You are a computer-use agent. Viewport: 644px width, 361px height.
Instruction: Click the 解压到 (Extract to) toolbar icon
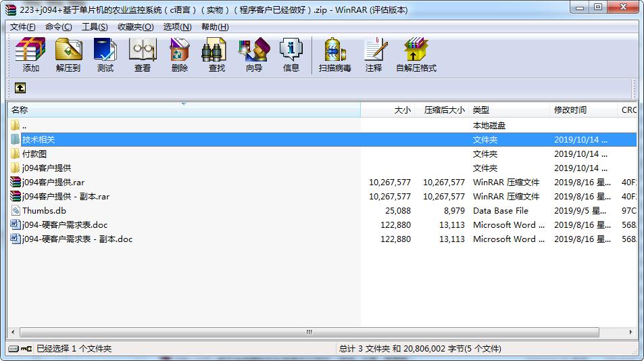pyautogui.click(x=68, y=50)
